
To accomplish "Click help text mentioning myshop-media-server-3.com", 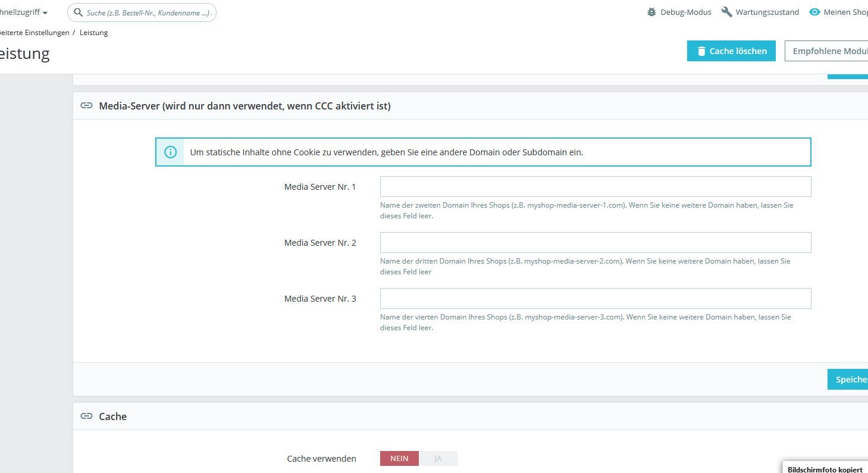I will click(585, 322).
